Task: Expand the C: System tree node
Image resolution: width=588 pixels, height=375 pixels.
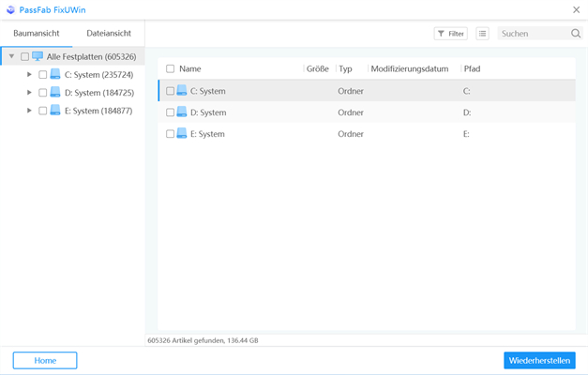Action: click(x=30, y=74)
